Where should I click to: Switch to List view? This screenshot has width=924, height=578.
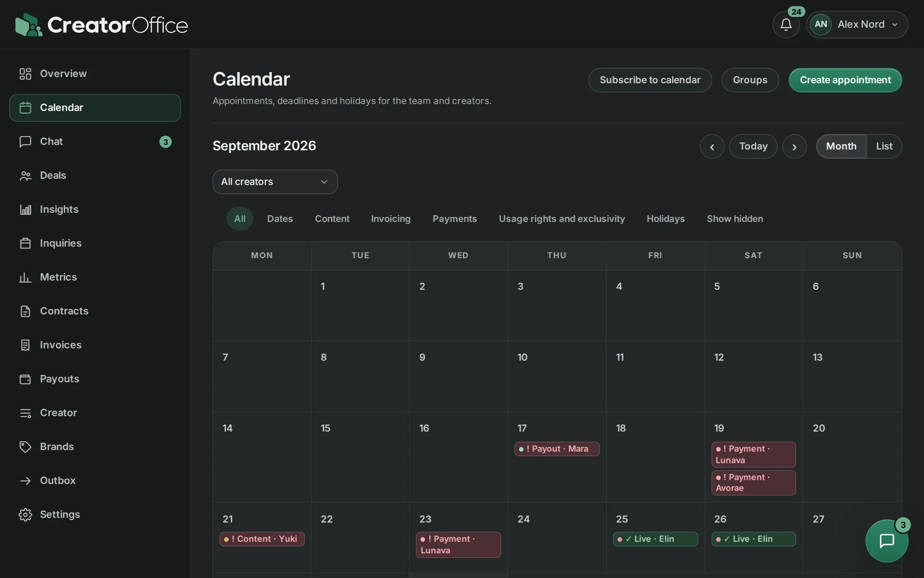[884, 146]
